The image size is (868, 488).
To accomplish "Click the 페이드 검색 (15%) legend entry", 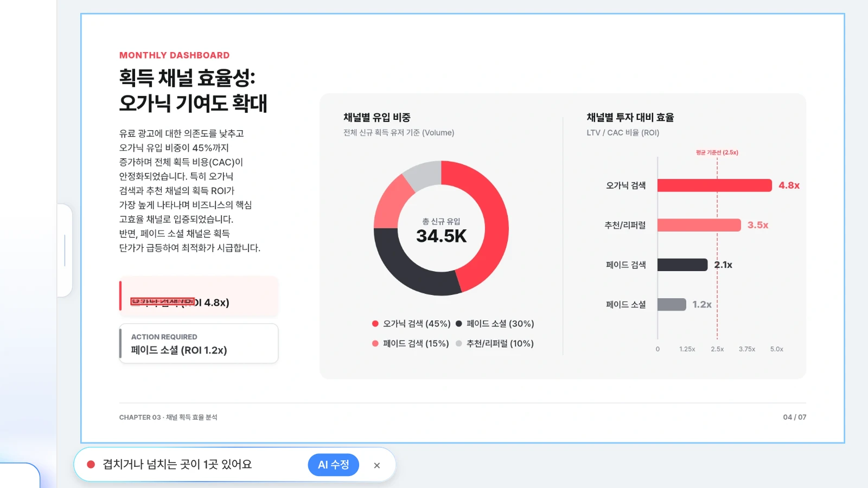I will pyautogui.click(x=411, y=344).
